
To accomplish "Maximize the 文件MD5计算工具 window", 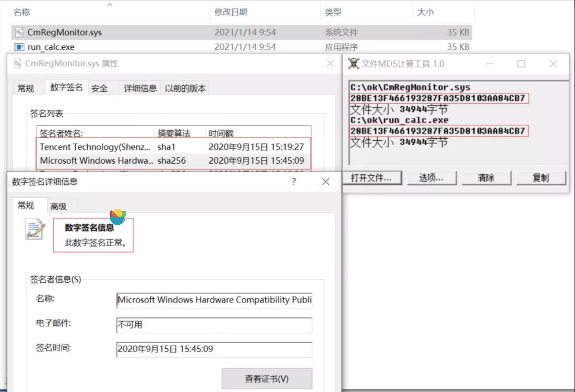I will coord(521,64).
